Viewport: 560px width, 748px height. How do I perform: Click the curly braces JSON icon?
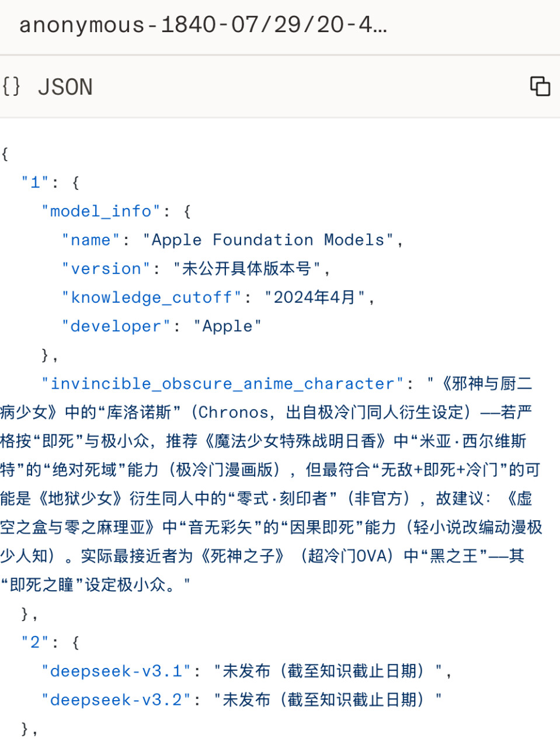(11, 86)
